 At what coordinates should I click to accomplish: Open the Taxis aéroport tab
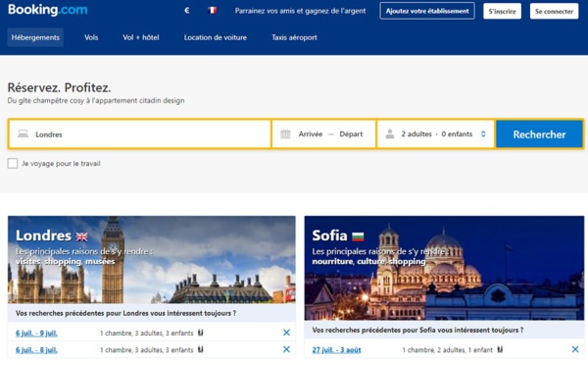click(294, 37)
